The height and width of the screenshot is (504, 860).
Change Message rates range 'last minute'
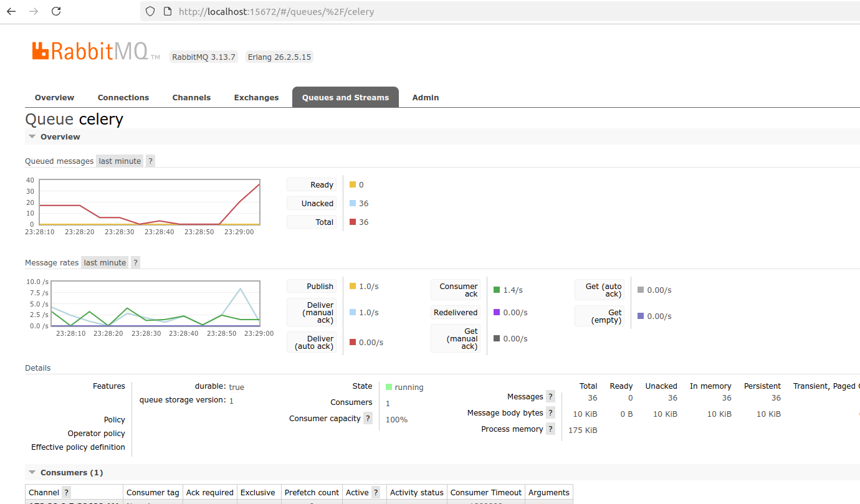click(x=105, y=262)
